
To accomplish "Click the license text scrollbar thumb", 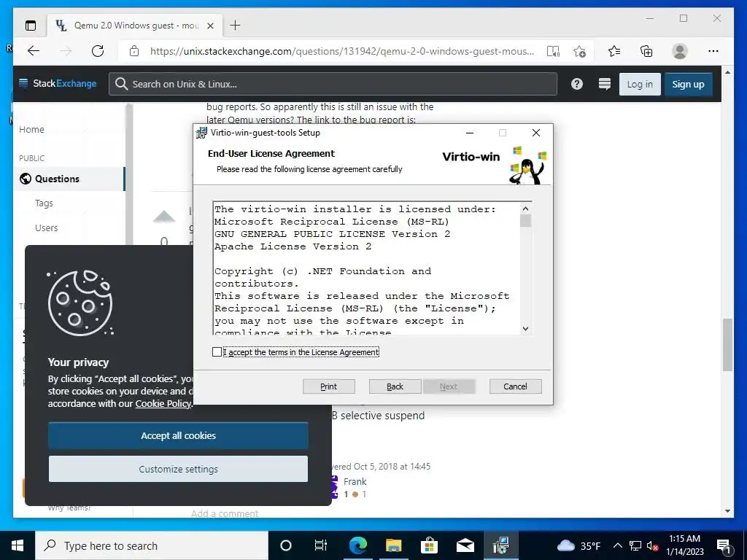I will [525, 221].
